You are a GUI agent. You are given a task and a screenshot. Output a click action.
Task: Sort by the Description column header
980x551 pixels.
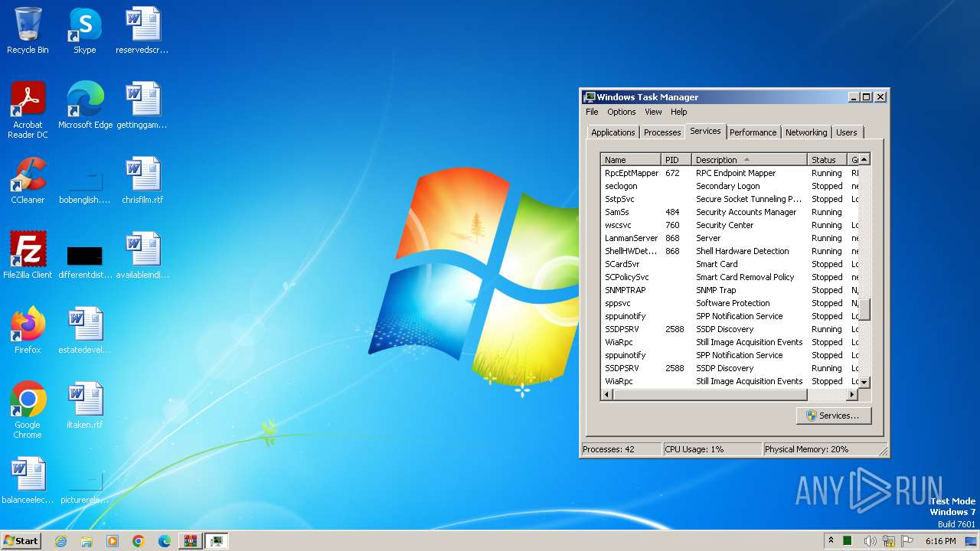point(750,160)
